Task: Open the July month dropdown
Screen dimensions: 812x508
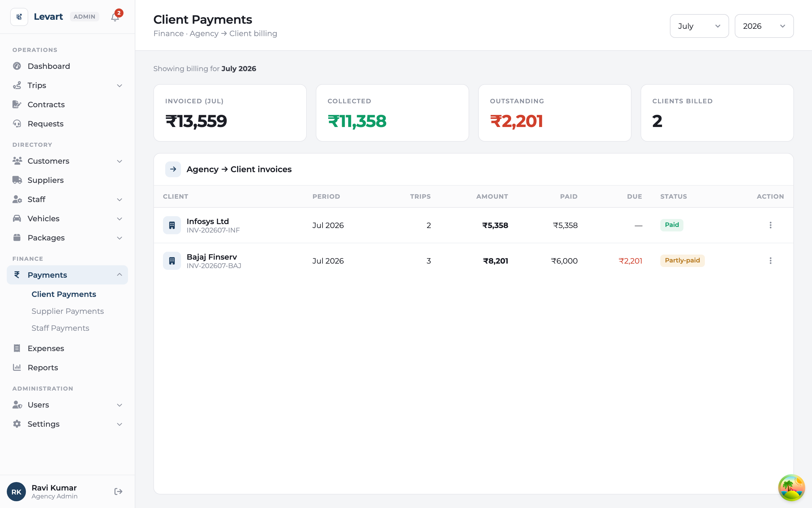Action: point(699,26)
